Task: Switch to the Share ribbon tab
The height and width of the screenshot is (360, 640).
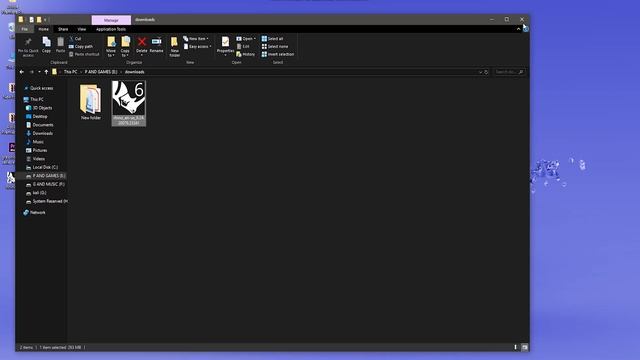Action: [x=63, y=29]
